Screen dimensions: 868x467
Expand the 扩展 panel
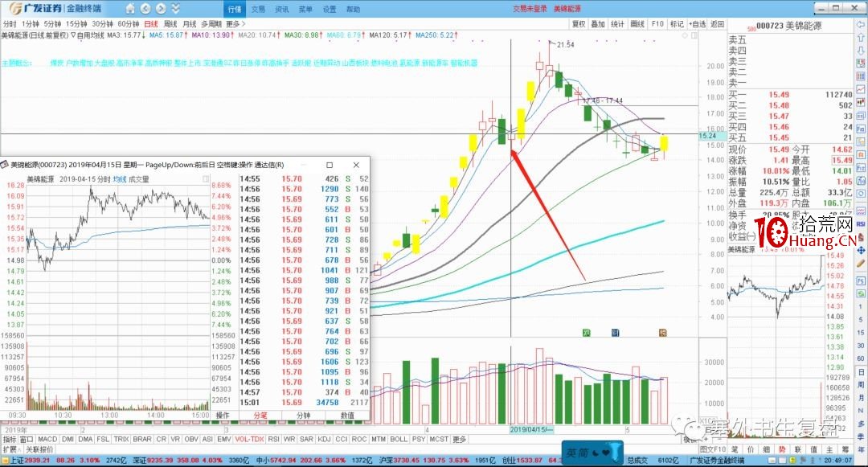tap(10, 449)
